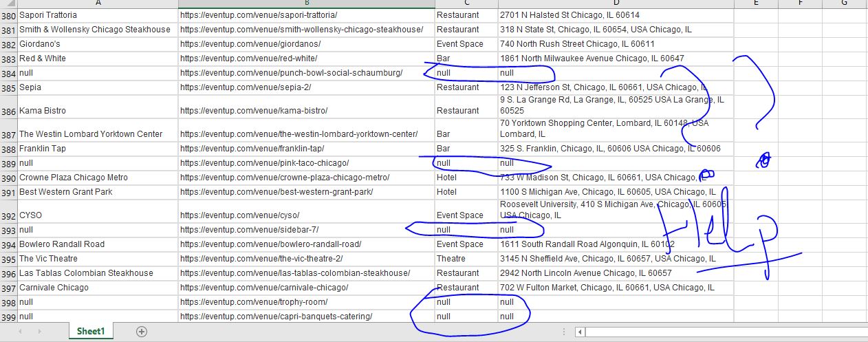This screenshot has height=342, width=868.
Task: Click the horizontal scrollbar track
Action: (x=722, y=332)
